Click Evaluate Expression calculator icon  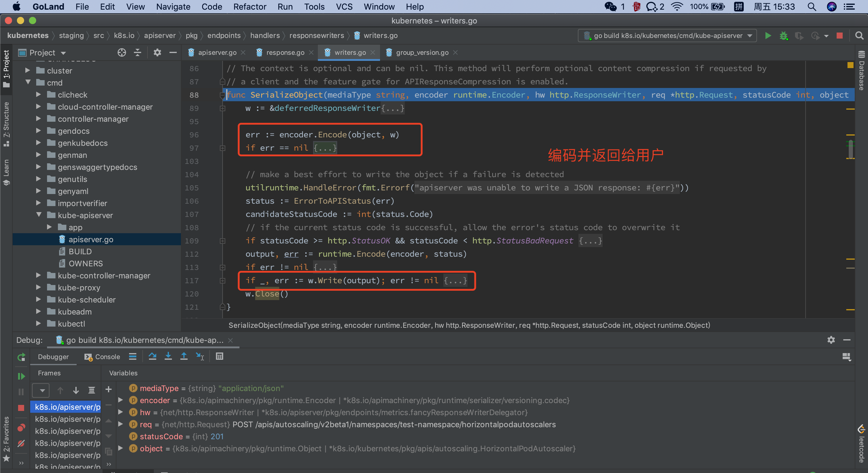pos(219,356)
